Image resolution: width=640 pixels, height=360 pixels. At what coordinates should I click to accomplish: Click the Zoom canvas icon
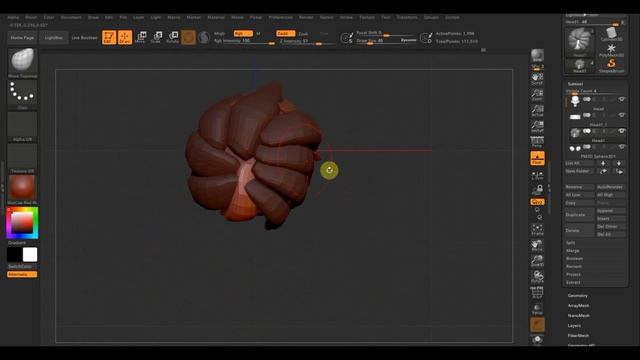coord(537,95)
